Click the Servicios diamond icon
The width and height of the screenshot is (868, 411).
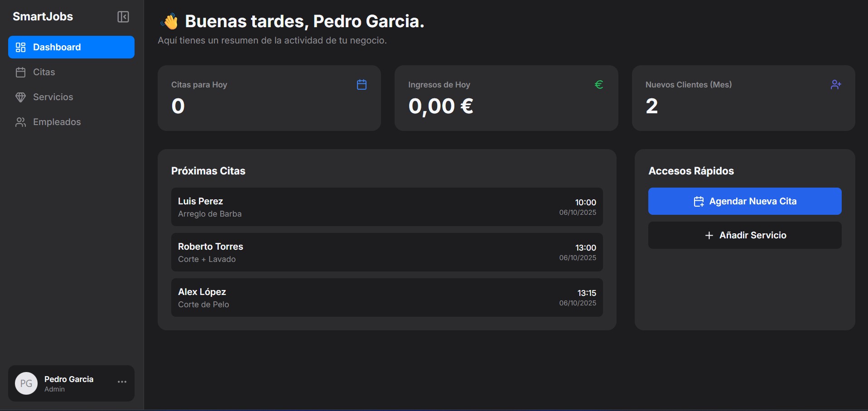[21, 97]
